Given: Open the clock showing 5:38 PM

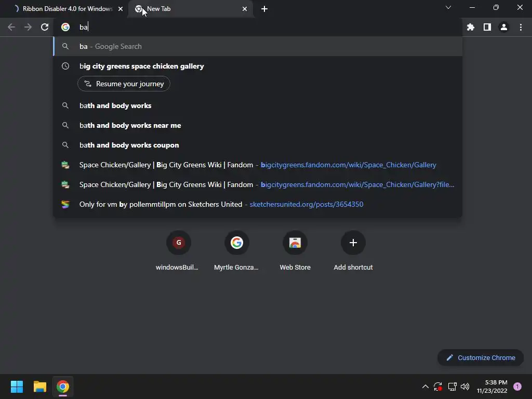Looking at the screenshot, I should (492, 387).
